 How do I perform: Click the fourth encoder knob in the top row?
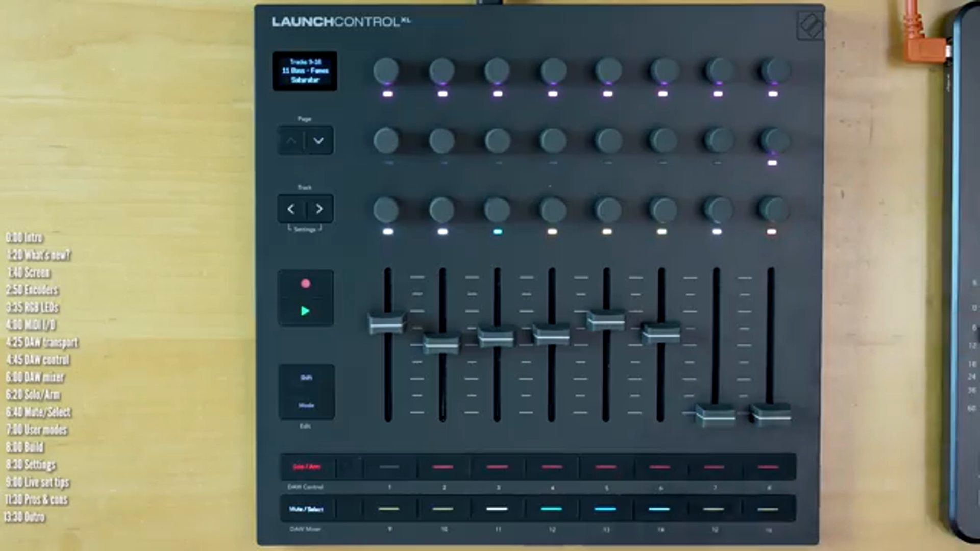(553, 70)
